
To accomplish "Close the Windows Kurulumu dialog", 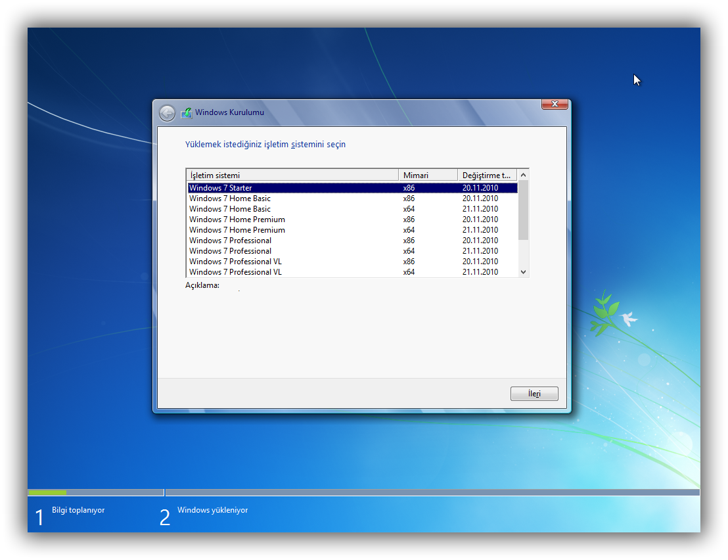I will click(x=555, y=104).
